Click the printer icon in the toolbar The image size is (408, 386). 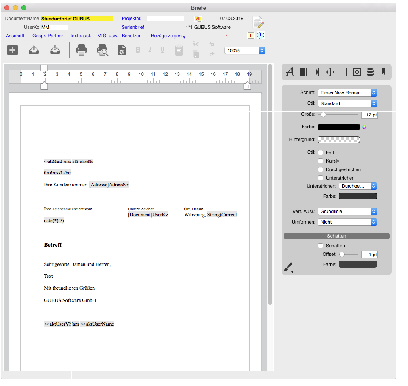click(x=82, y=50)
